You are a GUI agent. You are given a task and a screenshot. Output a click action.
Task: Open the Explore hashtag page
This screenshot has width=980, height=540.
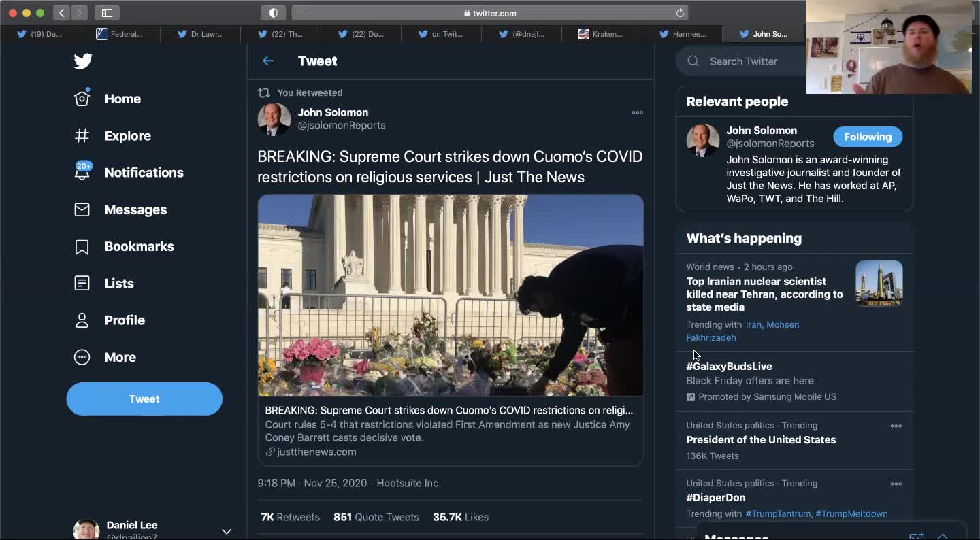point(112,135)
